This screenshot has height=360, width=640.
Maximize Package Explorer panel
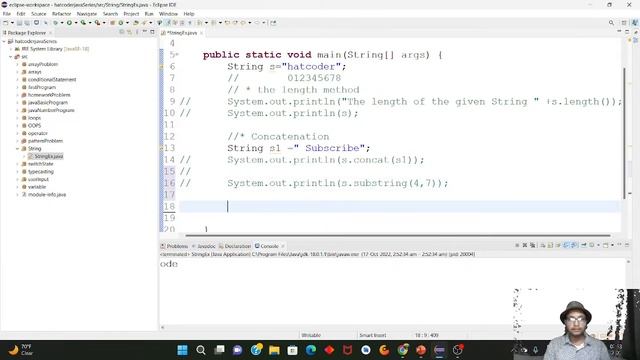(152, 32)
